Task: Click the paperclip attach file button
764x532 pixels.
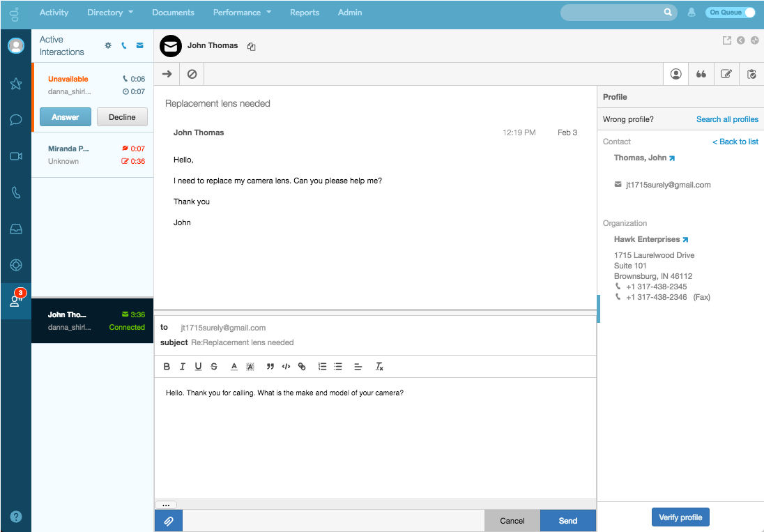Action: (168, 521)
